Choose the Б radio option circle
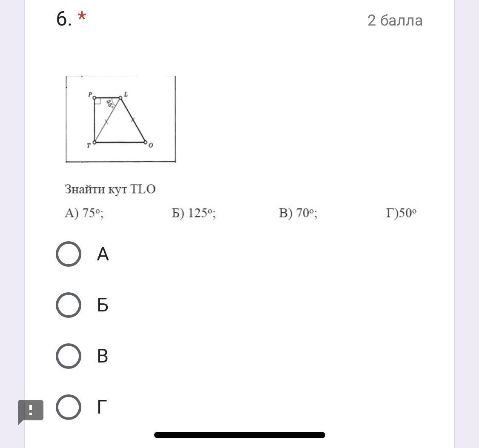The width and height of the screenshot is (479, 448). 69,305
